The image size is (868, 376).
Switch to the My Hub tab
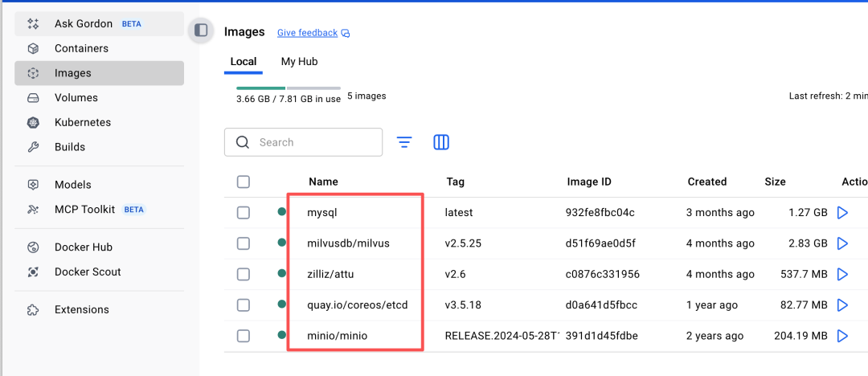click(x=300, y=62)
